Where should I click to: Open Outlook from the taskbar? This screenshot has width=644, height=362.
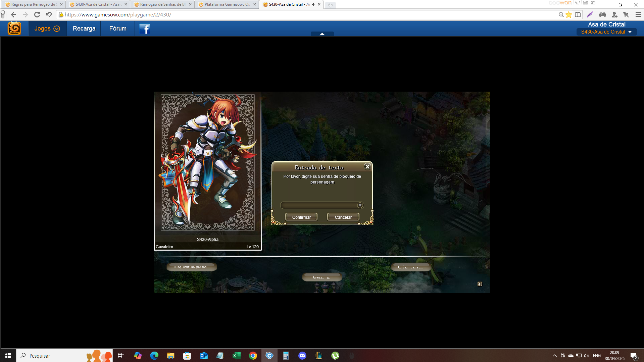(203, 356)
